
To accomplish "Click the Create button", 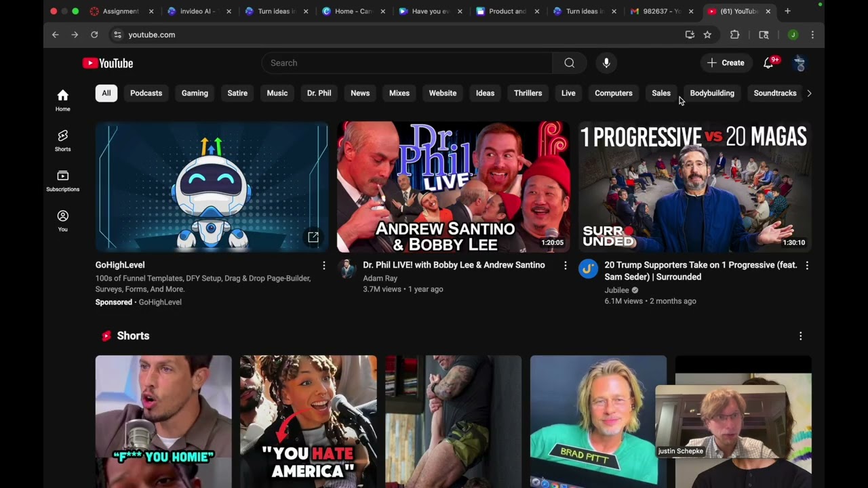I will 726,63.
